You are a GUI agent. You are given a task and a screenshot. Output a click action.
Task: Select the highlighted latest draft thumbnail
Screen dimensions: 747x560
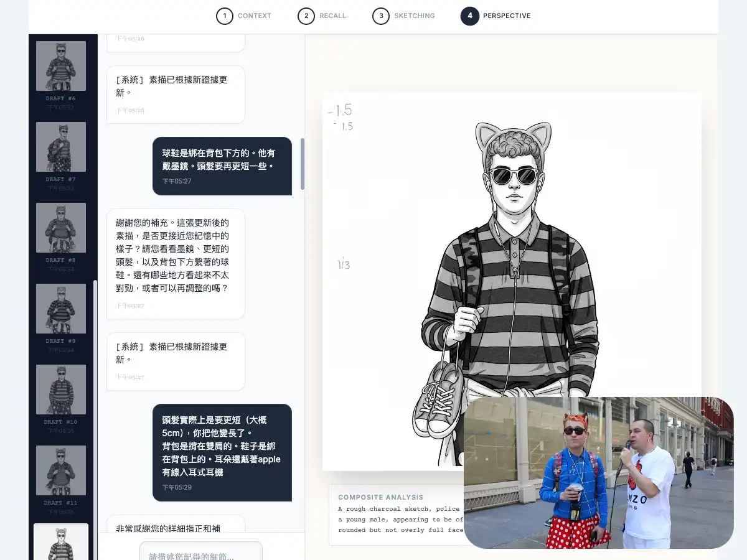pyautogui.click(x=61, y=543)
